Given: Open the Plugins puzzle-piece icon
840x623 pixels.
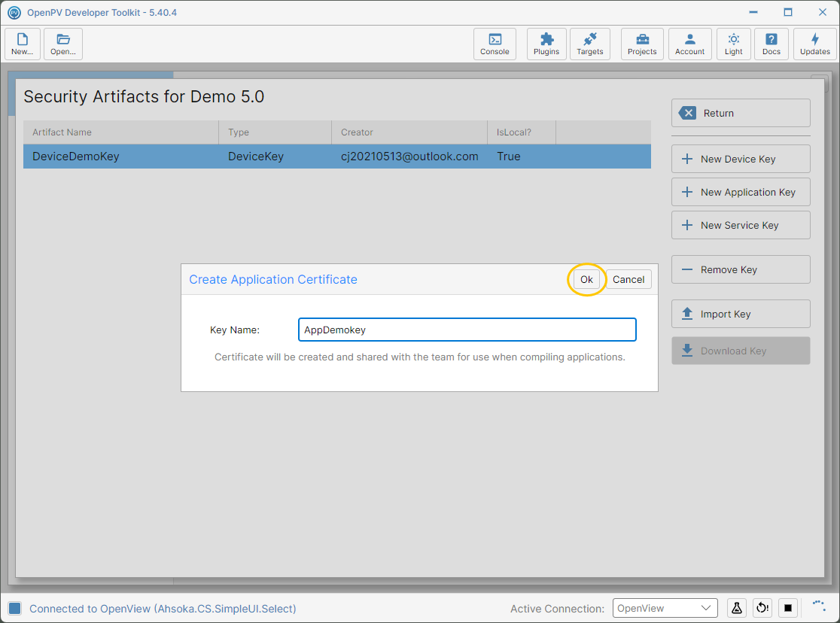Looking at the screenshot, I should pos(546,44).
